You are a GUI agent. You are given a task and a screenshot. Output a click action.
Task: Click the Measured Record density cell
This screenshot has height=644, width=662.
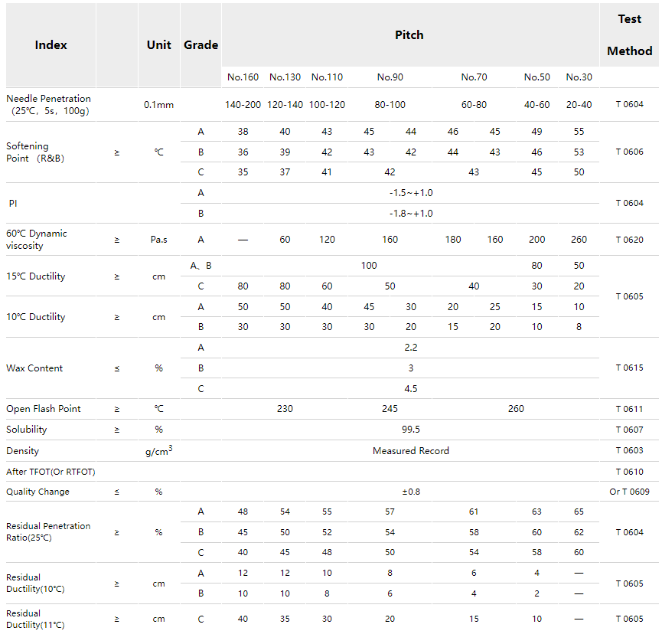click(410, 451)
